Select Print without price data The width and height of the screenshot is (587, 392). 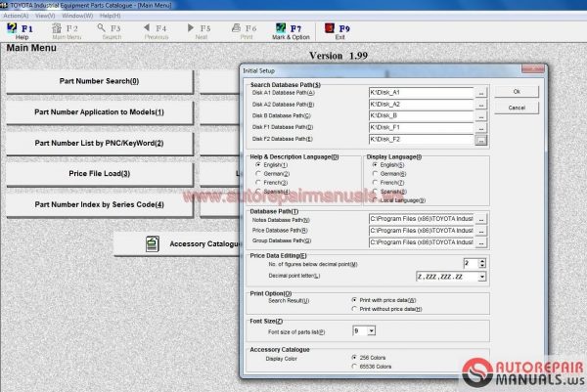point(354,309)
